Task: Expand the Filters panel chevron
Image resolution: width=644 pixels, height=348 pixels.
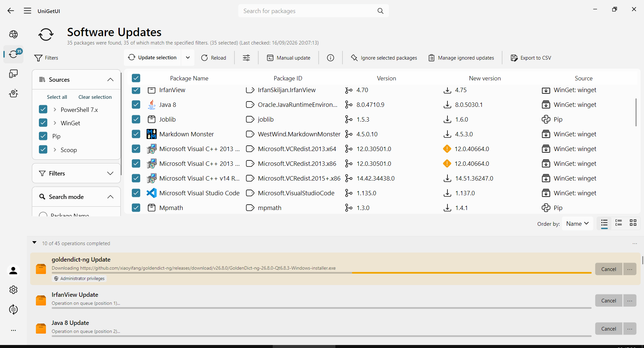Action: point(110,173)
